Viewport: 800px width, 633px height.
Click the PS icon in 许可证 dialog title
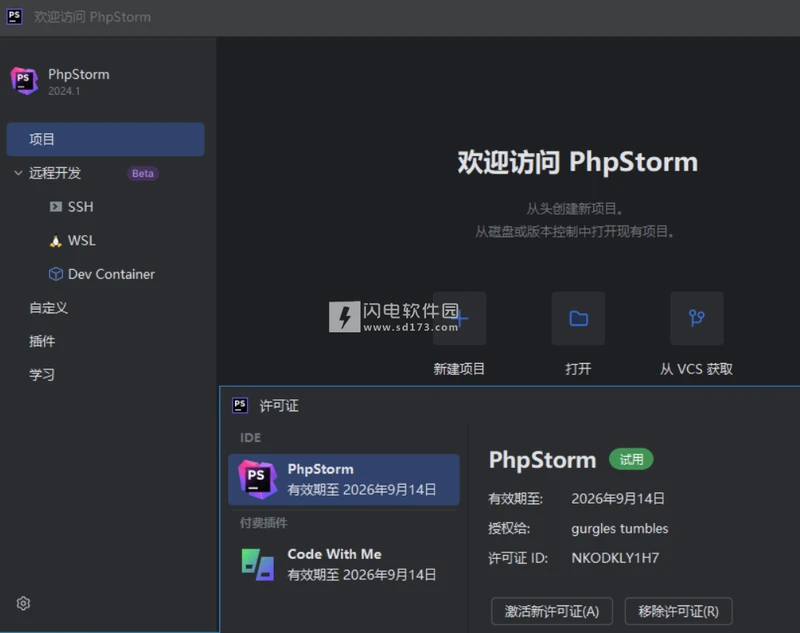[240, 406]
